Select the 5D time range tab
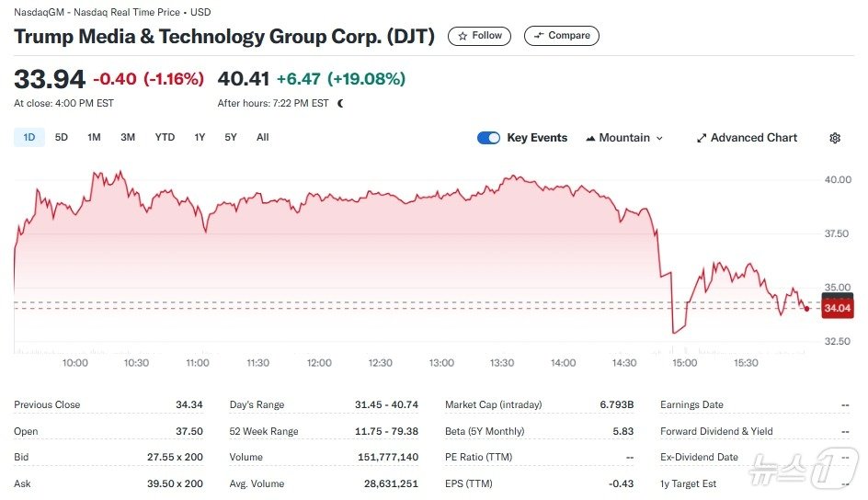 (62, 138)
